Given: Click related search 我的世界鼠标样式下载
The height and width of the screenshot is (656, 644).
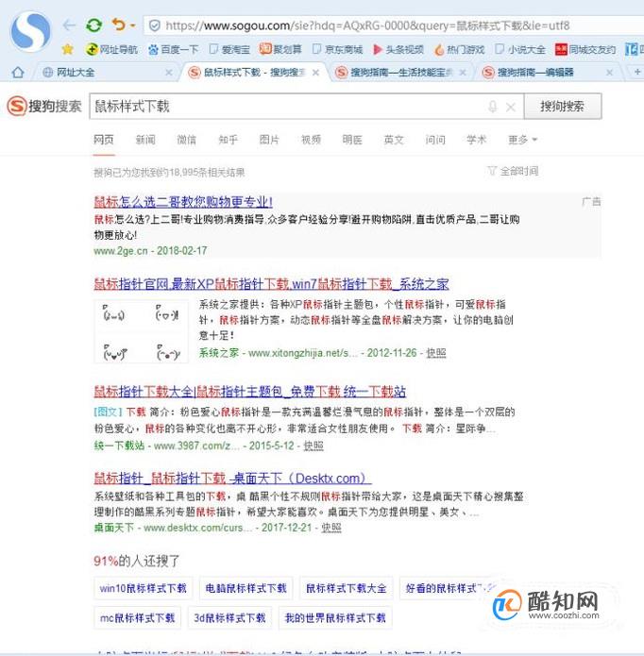Looking at the screenshot, I should click(335, 618).
